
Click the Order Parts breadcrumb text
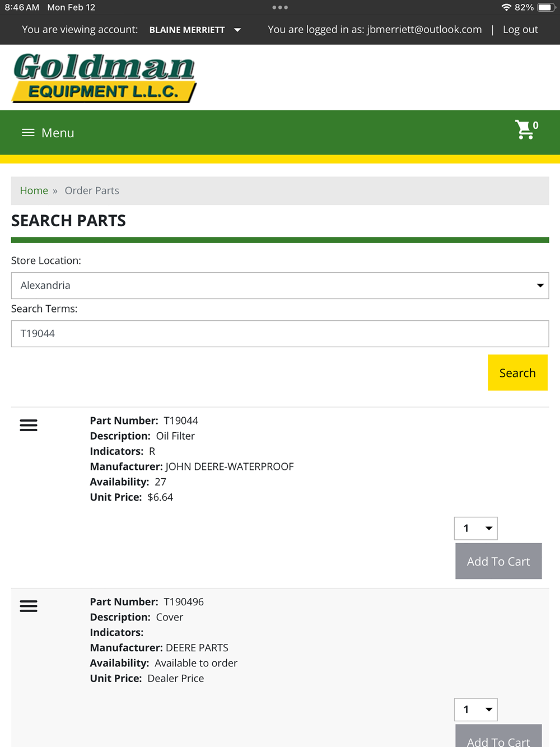[x=92, y=190]
